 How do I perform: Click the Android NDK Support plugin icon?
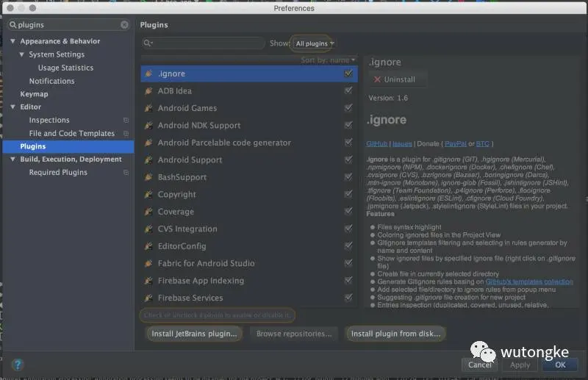(x=149, y=125)
